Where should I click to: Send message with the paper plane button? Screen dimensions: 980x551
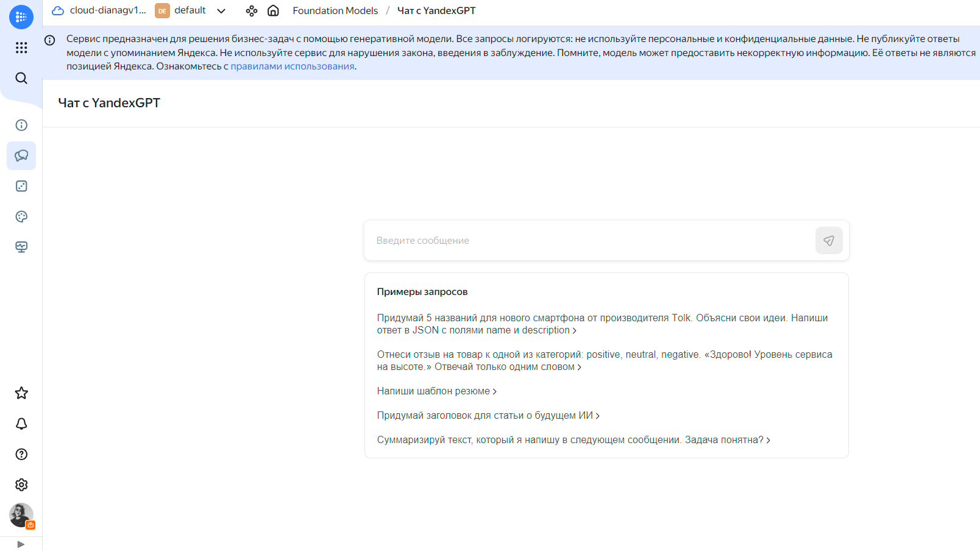tap(828, 240)
